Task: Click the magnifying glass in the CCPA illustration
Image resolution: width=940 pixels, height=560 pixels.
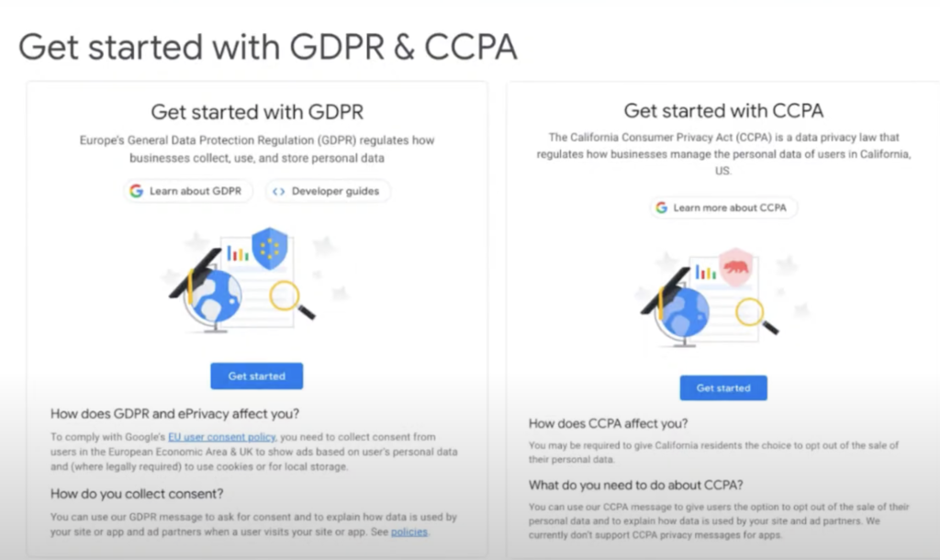Action: 754,315
